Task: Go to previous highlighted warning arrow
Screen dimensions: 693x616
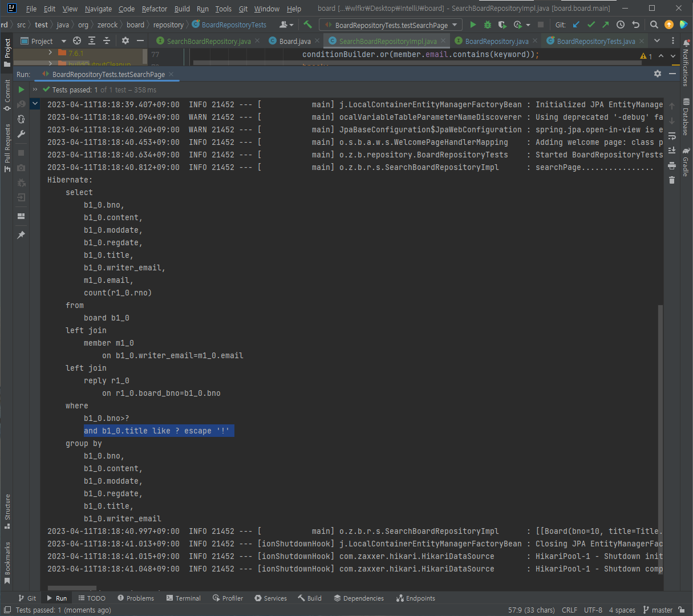Action: pyautogui.click(x=661, y=56)
